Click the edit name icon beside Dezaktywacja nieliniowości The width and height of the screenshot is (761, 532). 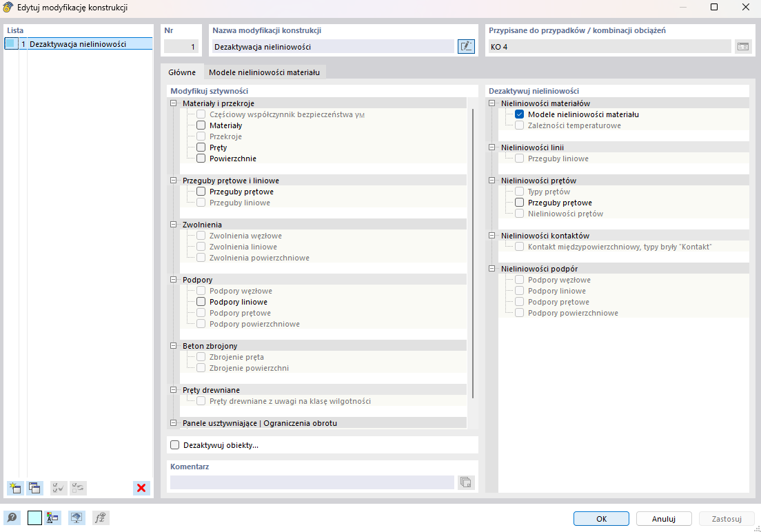tap(466, 47)
